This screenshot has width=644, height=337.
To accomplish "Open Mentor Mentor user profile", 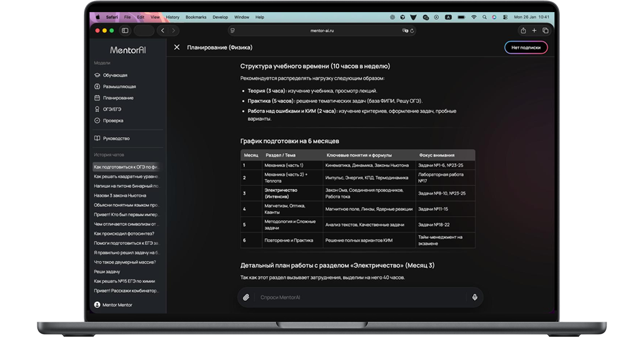I will (x=117, y=305).
